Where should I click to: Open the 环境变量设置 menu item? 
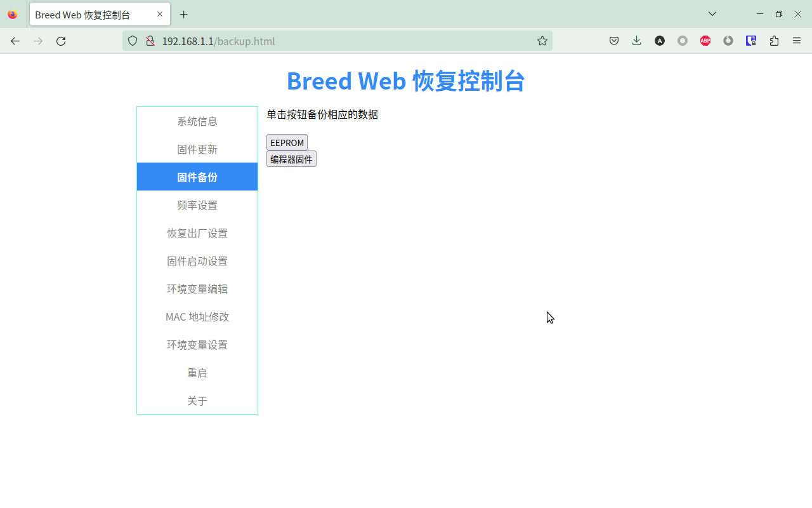[197, 344]
